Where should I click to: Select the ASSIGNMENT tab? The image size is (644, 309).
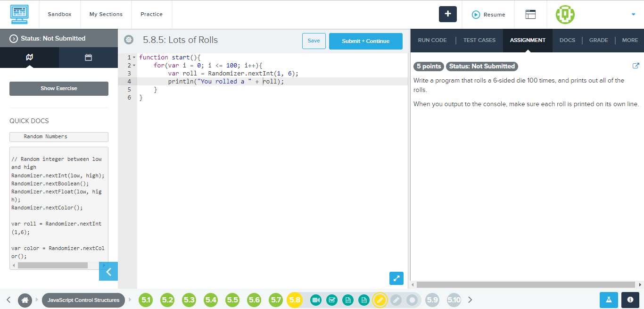pos(528,41)
